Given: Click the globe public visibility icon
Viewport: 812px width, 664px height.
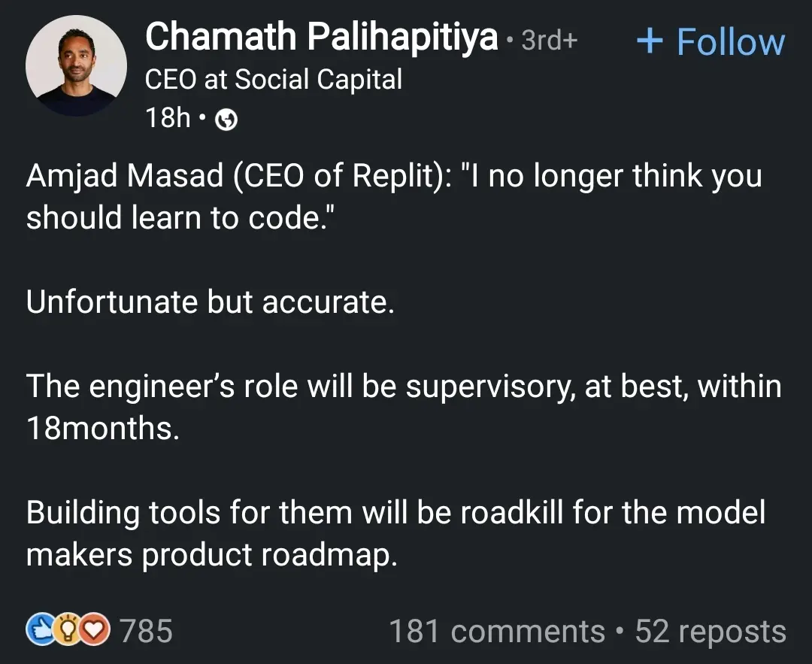Looking at the screenshot, I should pos(226,120).
